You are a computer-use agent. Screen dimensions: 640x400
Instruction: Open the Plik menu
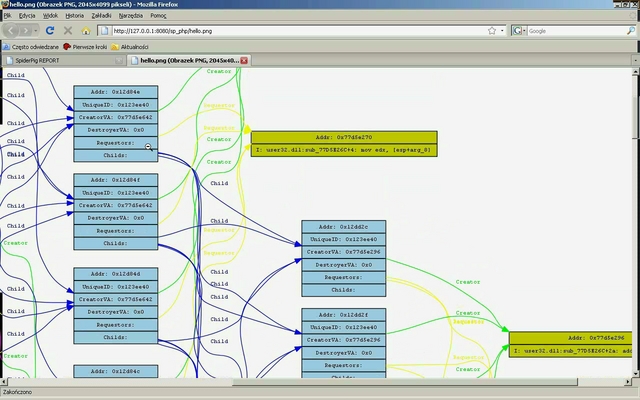click(7, 16)
